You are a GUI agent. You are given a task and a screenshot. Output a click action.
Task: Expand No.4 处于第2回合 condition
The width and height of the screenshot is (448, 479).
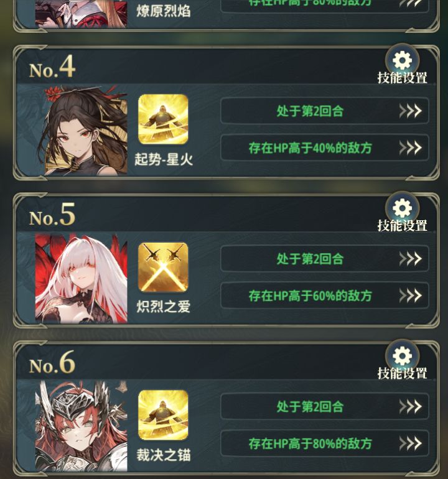click(x=325, y=111)
